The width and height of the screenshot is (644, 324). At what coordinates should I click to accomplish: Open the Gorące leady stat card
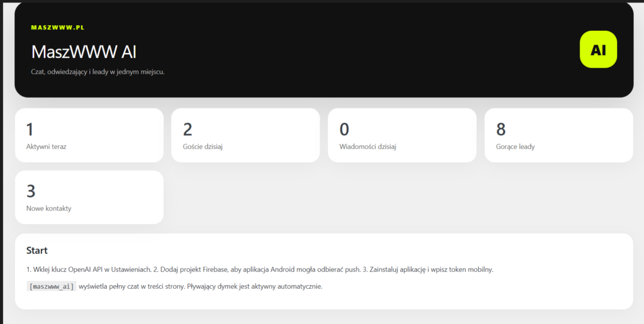tap(559, 135)
